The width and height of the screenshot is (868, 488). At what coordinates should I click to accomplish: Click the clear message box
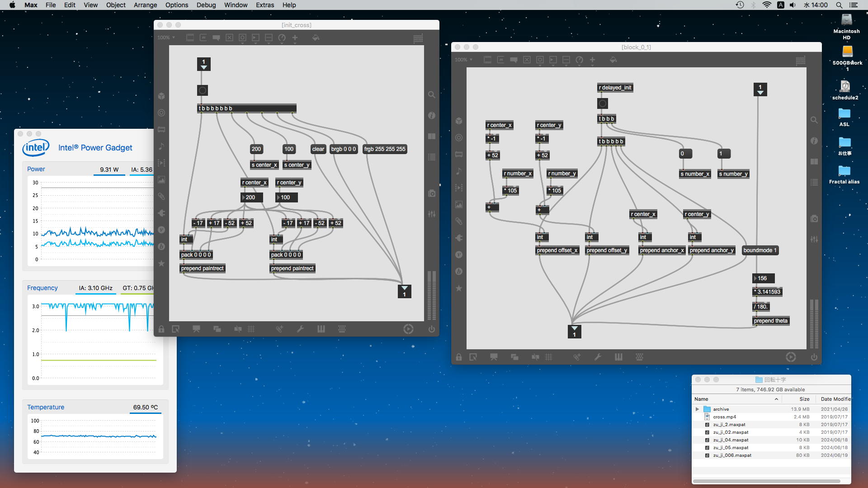[x=318, y=149]
